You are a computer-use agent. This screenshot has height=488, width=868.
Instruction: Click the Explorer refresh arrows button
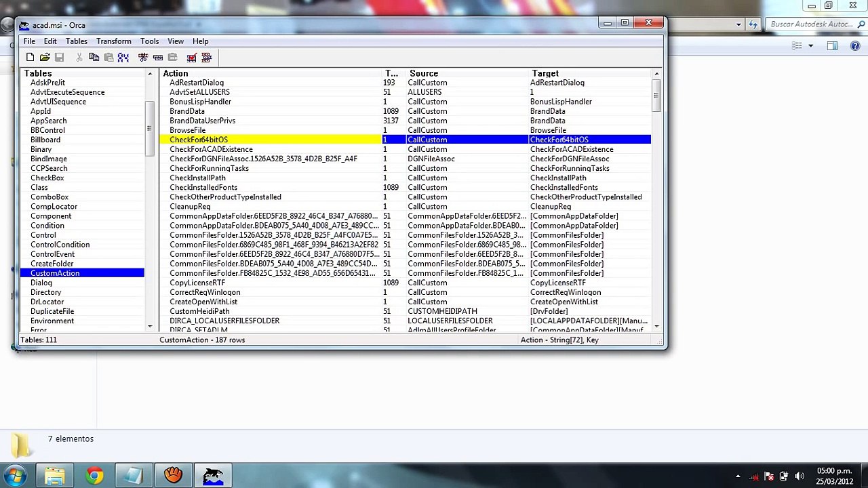tap(753, 24)
